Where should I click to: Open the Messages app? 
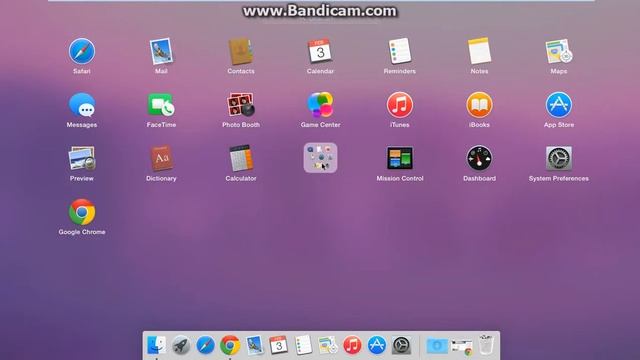(x=82, y=105)
